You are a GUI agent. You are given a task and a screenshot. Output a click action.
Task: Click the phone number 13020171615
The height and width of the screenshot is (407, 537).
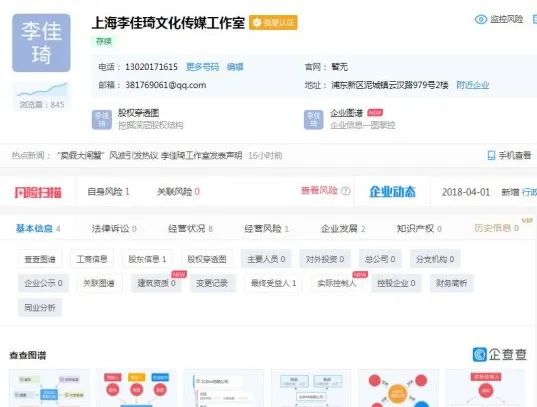(151, 66)
